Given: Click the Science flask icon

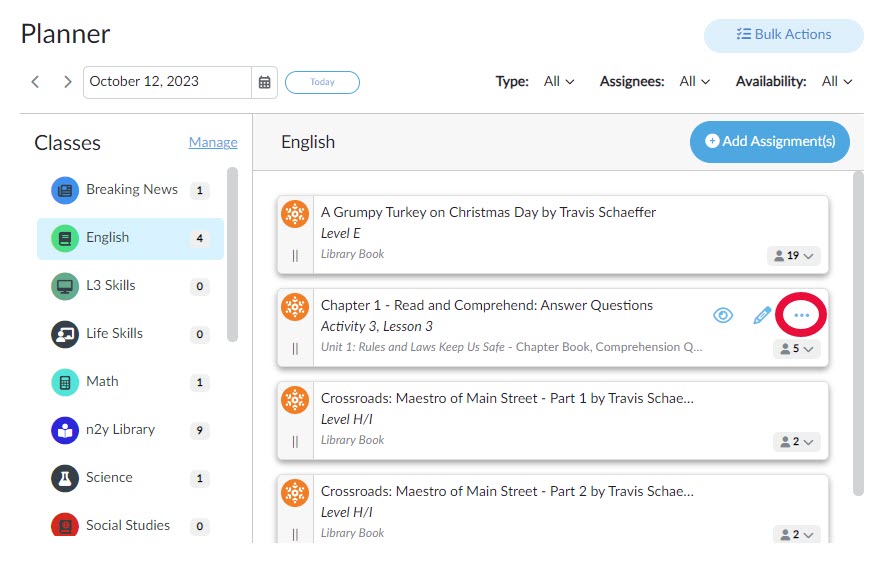Looking at the screenshot, I should pos(65,478).
